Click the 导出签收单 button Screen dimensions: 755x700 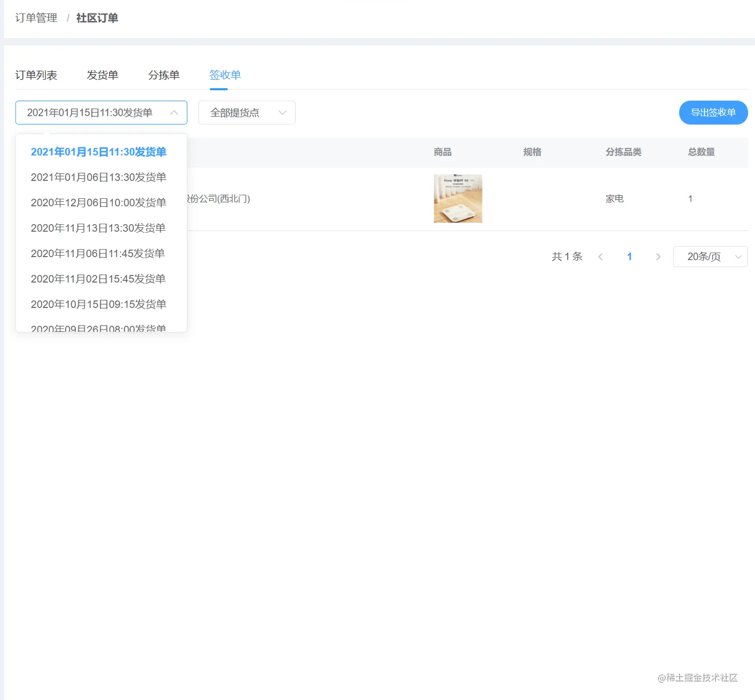713,113
